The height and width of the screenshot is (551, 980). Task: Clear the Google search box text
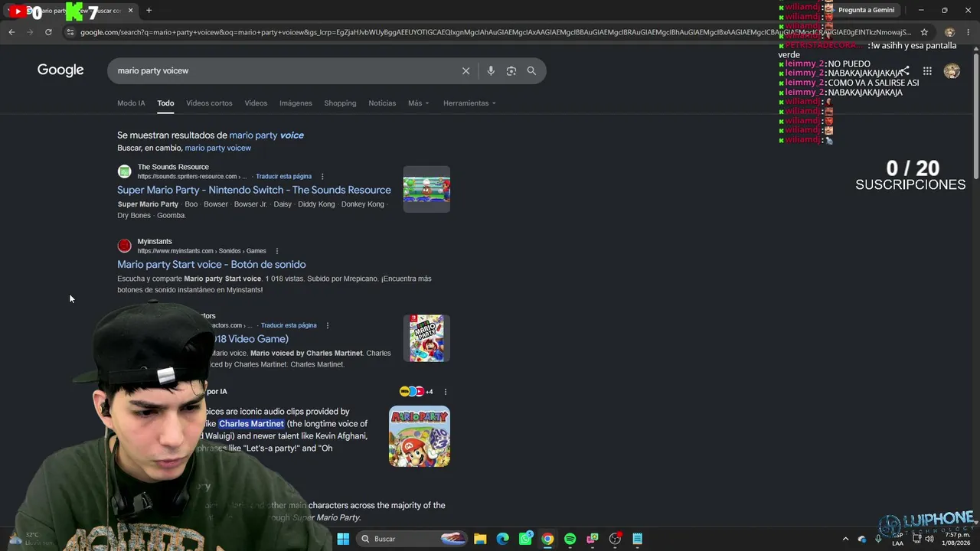pos(465,71)
